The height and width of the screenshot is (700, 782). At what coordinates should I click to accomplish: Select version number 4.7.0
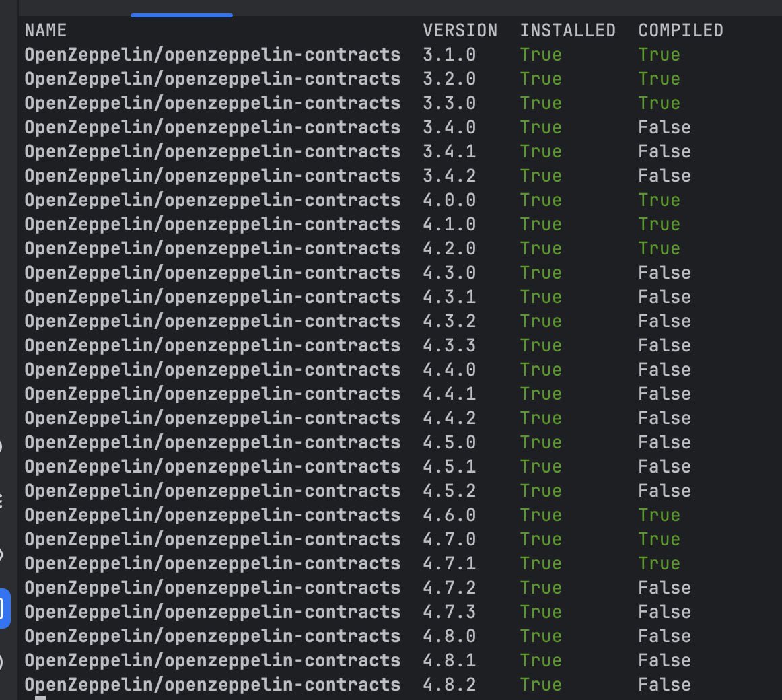tap(449, 539)
